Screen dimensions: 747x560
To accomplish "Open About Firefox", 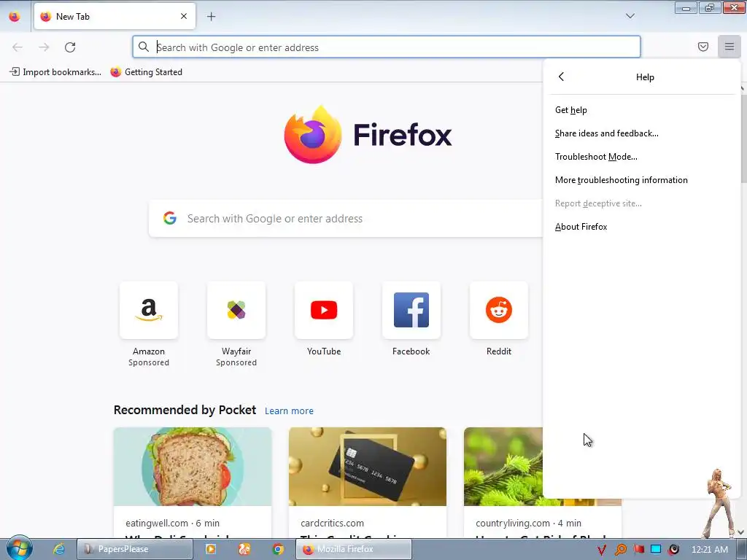I will (x=581, y=227).
